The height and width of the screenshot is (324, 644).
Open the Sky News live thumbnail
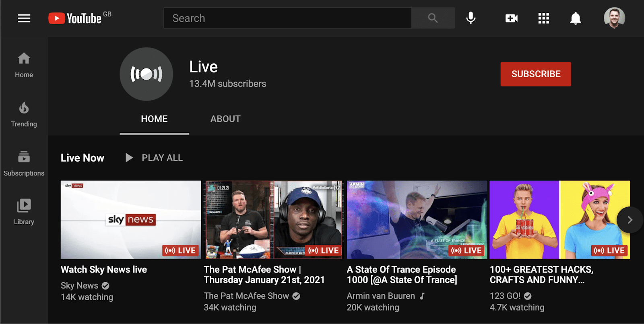(131, 219)
